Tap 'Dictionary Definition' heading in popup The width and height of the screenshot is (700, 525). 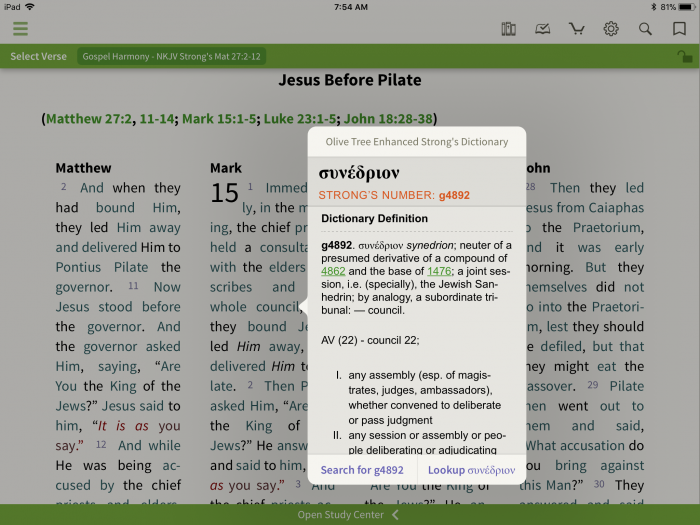pos(375,218)
